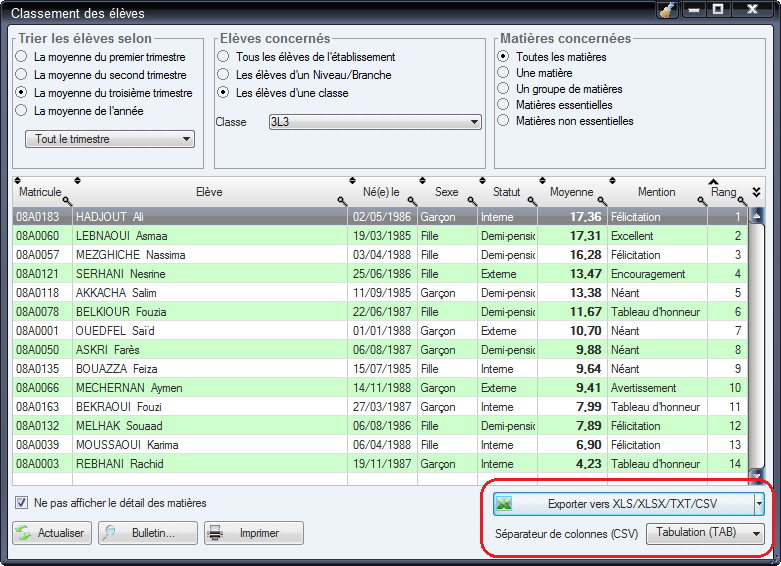Image resolution: width=781 pixels, height=566 pixels.
Task: Select row SERHANI Nesrine
Action: [x=380, y=274]
